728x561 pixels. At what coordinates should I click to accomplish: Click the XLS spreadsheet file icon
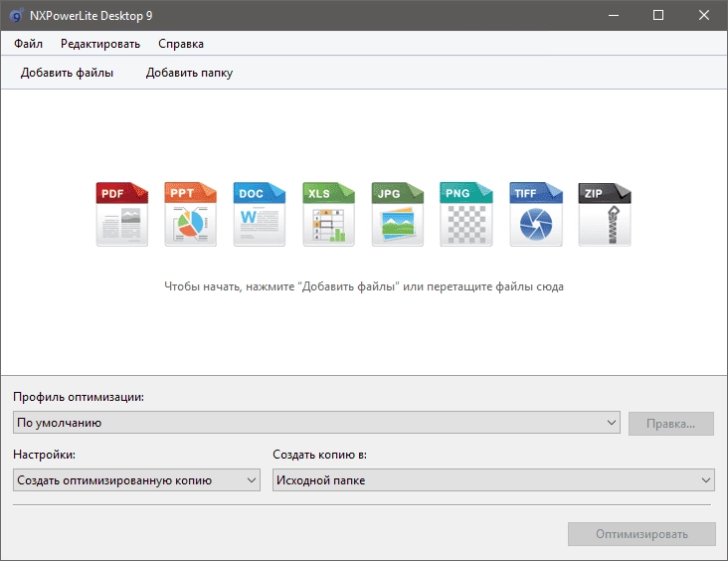point(328,214)
